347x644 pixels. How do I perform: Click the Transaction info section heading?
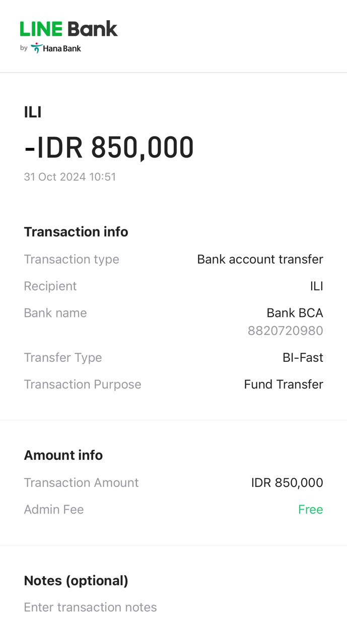pyautogui.click(x=76, y=232)
